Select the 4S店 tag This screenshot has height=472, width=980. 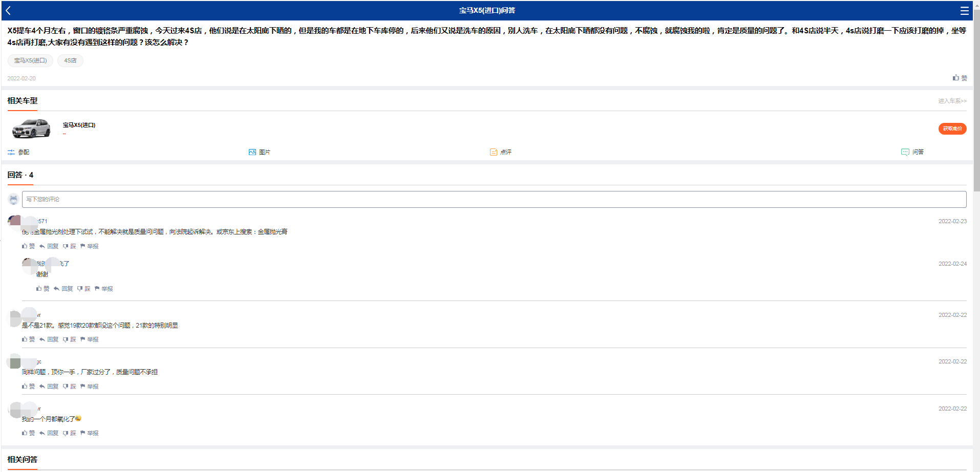click(70, 60)
